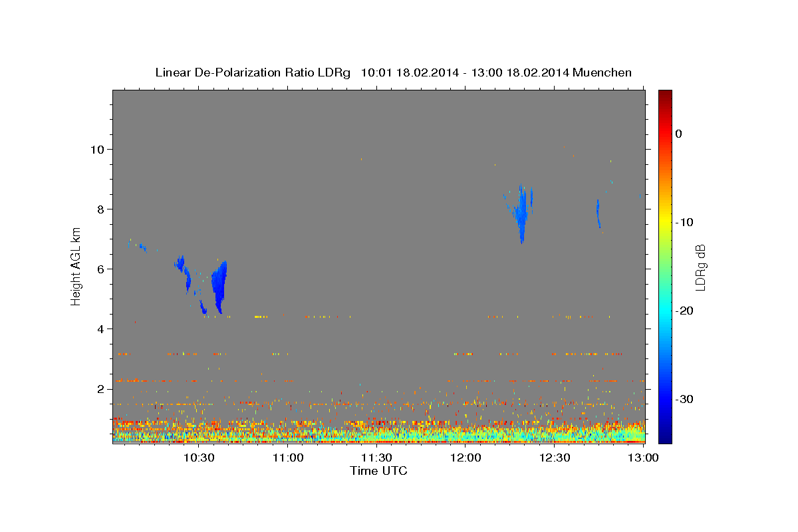Click the 12:00 time tick label
The width and height of the screenshot is (798, 532).
[x=465, y=458]
